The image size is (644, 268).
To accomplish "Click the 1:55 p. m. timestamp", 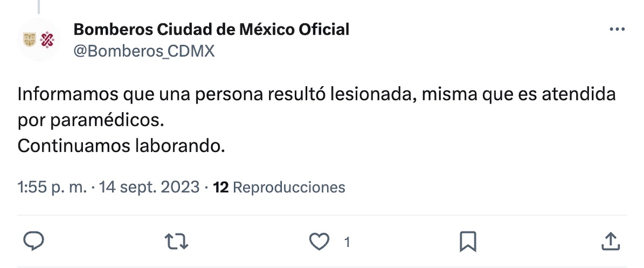I will point(52,188).
